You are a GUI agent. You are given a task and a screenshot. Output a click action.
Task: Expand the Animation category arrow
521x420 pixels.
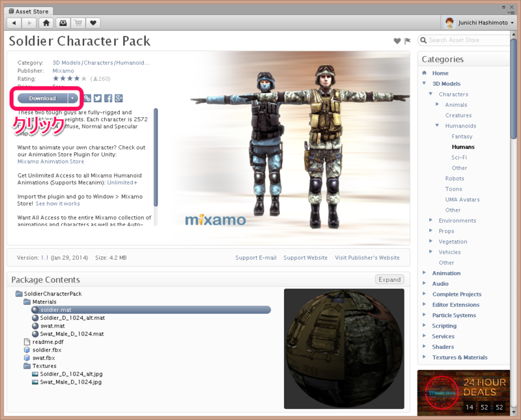[424, 273]
